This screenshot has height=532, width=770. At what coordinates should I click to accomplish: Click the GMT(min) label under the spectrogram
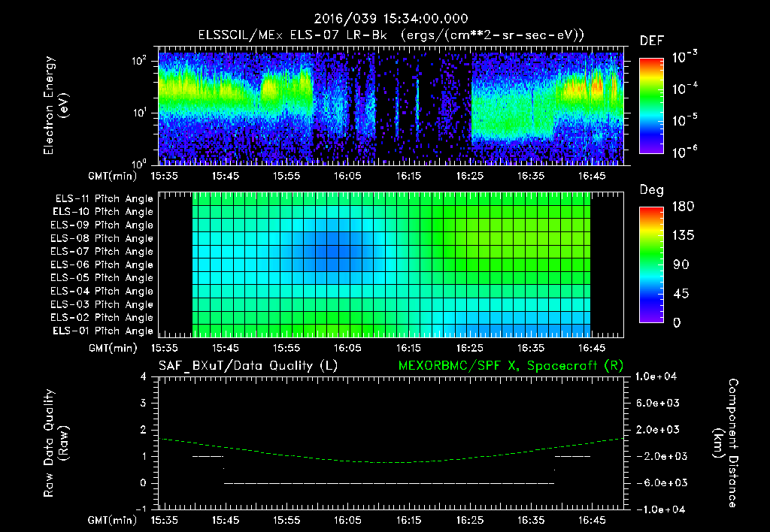113,176
